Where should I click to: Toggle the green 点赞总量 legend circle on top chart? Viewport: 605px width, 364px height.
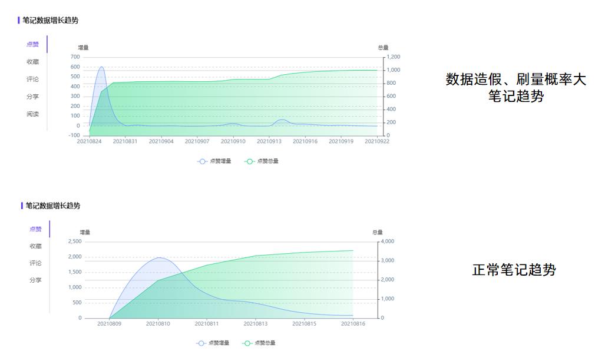(249, 160)
